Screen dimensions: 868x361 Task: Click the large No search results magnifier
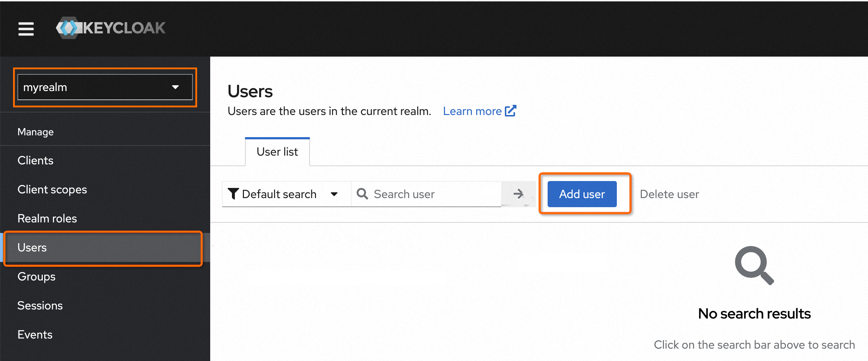point(754,265)
